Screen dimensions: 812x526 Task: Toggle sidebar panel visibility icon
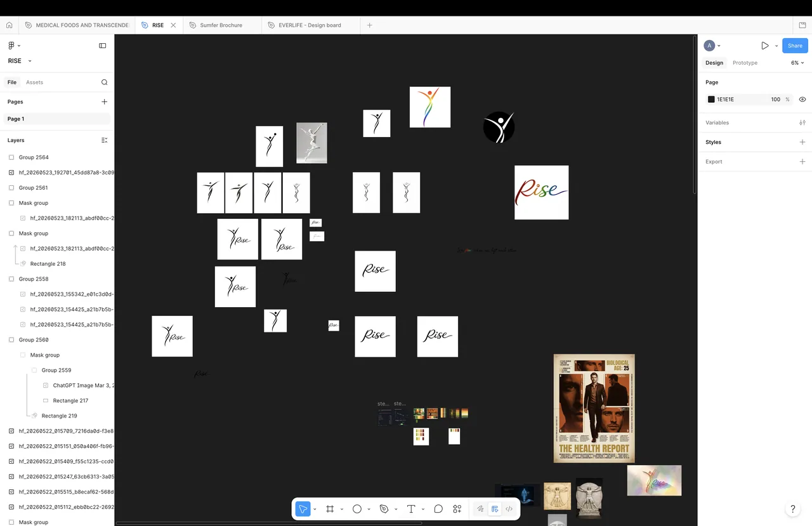coord(103,46)
